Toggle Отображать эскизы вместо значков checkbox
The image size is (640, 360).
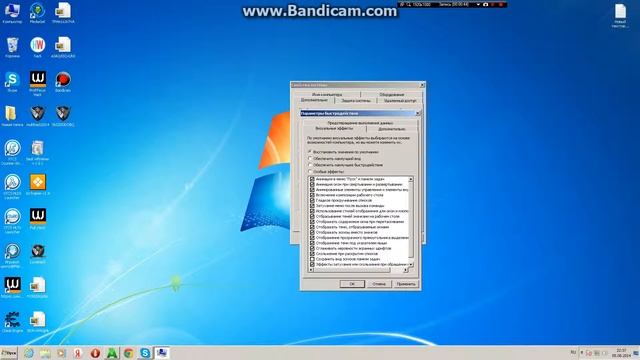(x=312, y=232)
